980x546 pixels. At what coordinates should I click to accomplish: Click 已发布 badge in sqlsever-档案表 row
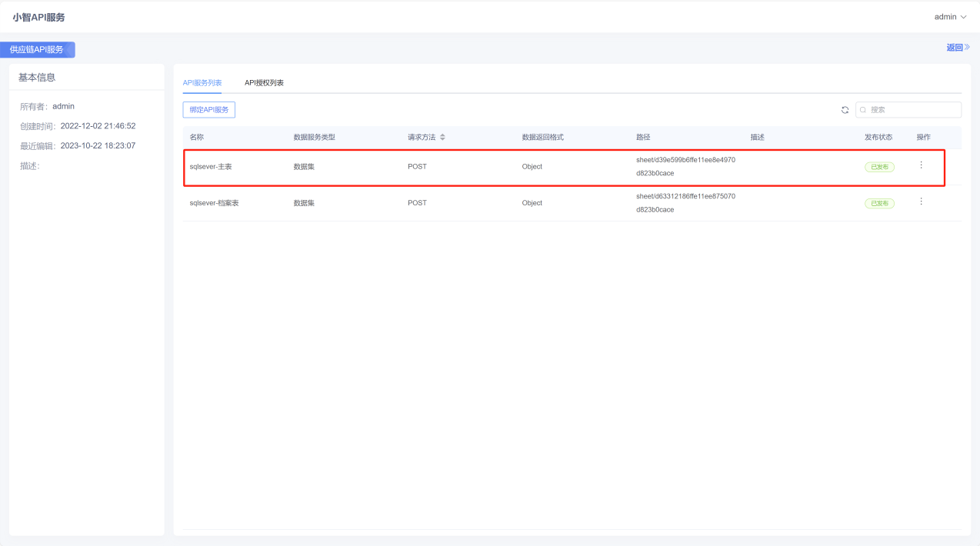pos(879,203)
